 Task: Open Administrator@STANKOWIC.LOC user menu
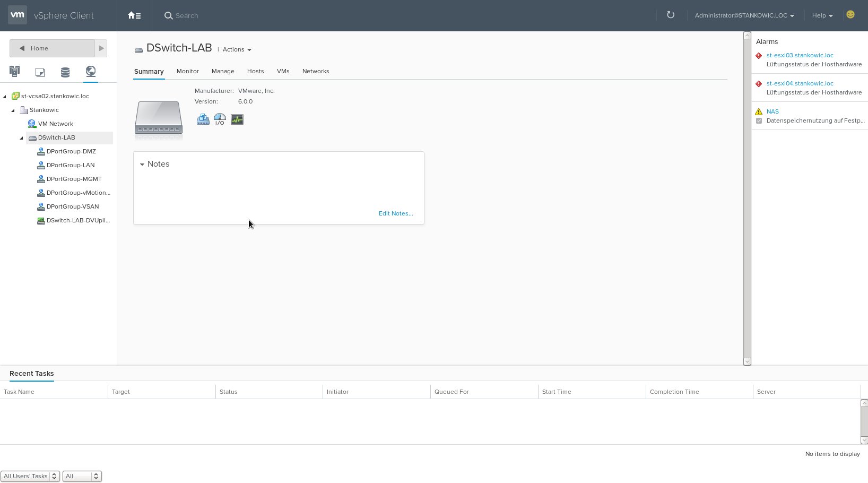pos(744,15)
